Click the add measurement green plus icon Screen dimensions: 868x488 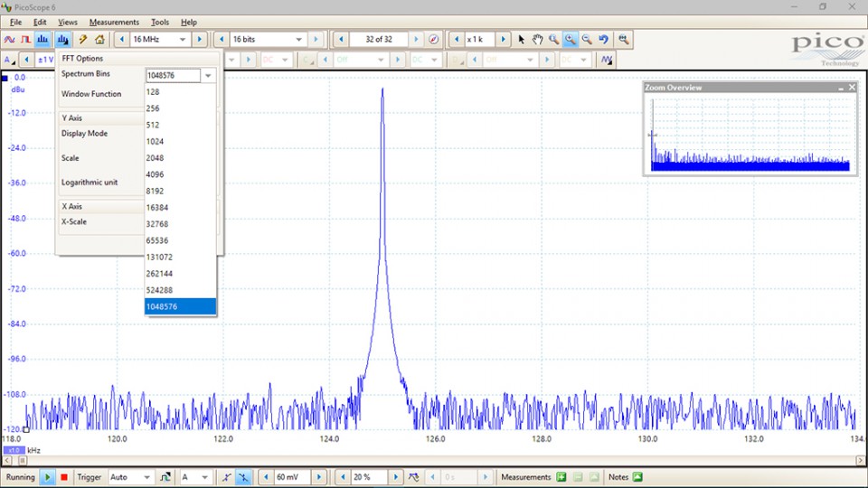pos(561,477)
